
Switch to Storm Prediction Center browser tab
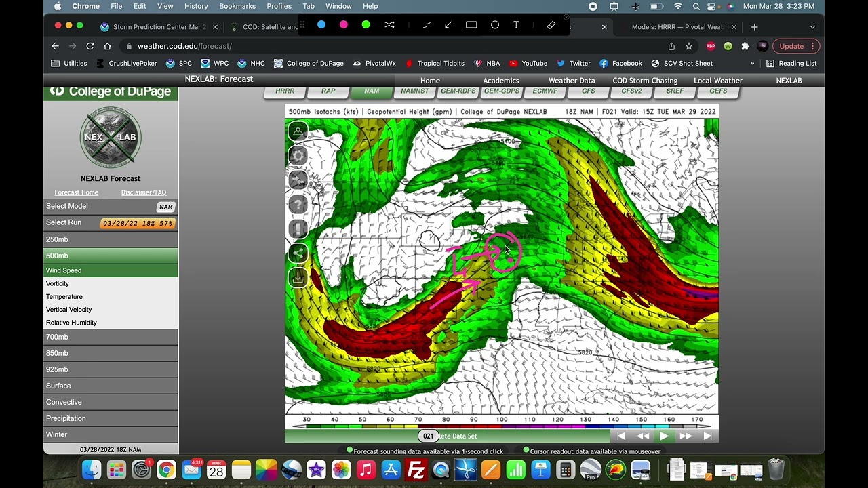tap(159, 27)
